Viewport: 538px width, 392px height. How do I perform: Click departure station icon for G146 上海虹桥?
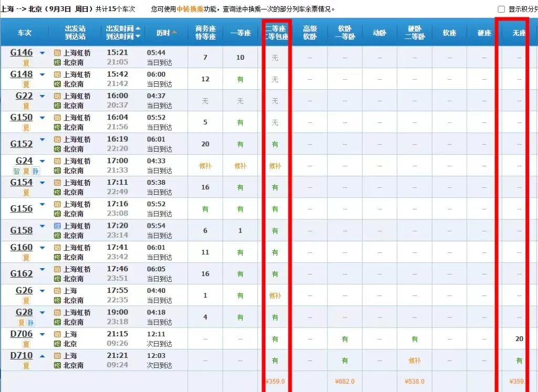pyautogui.click(x=57, y=53)
